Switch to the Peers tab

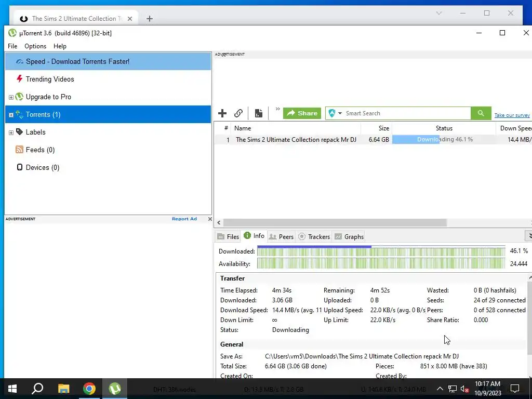click(x=281, y=236)
